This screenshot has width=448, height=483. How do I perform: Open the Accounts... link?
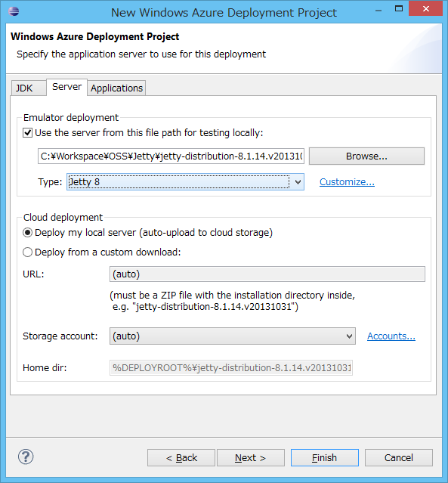(391, 336)
